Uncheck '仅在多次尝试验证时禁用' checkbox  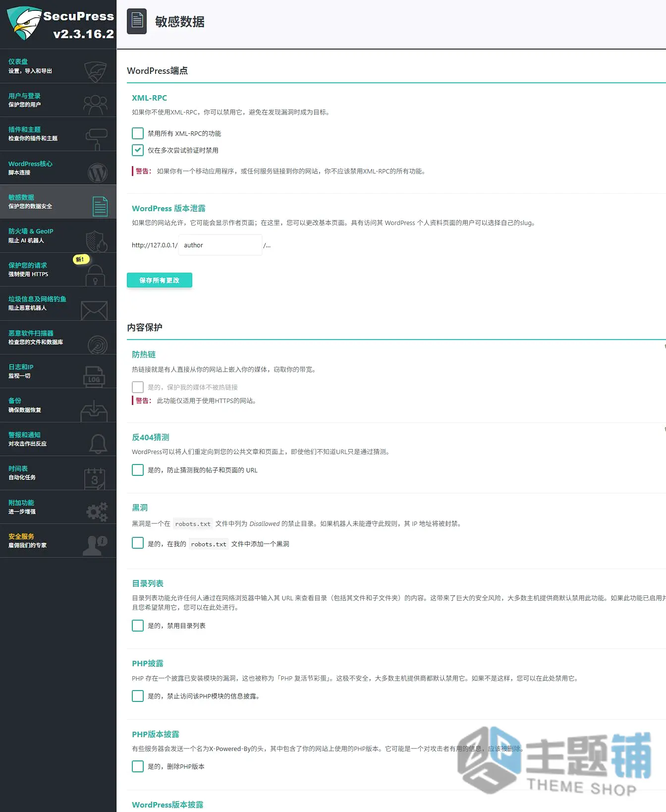click(x=138, y=150)
